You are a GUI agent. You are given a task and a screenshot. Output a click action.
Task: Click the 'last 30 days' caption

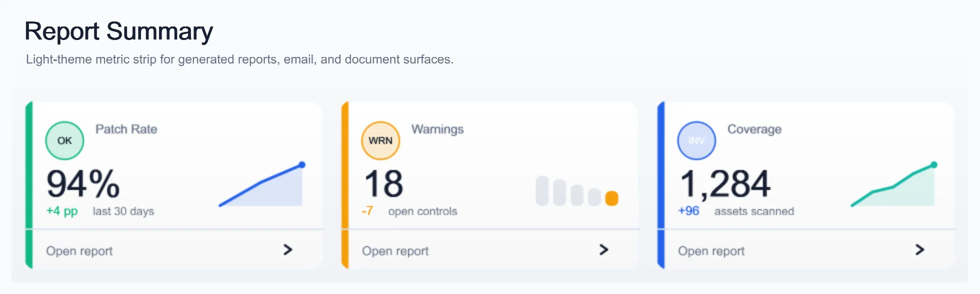click(x=123, y=211)
